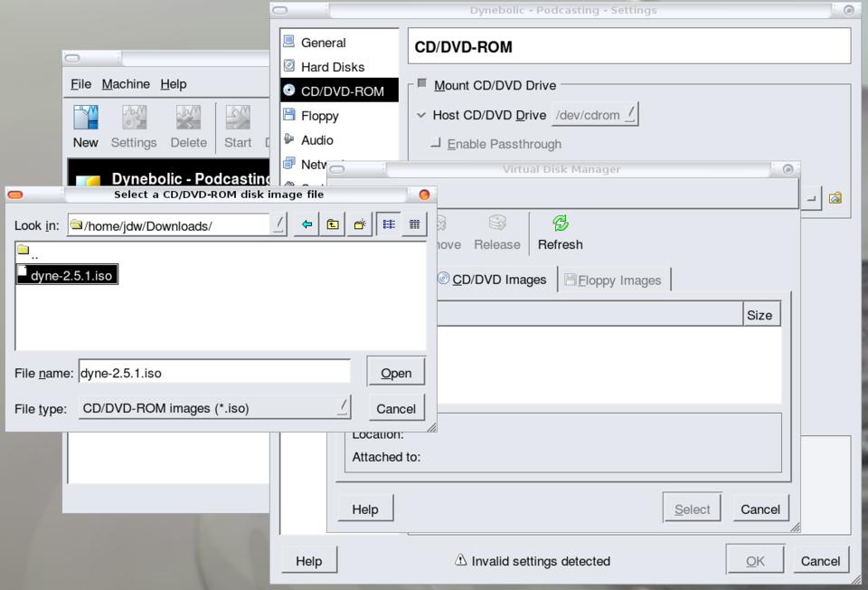This screenshot has width=868, height=590.
Task: Cancel the disk image file dialog
Action: [396, 409]
